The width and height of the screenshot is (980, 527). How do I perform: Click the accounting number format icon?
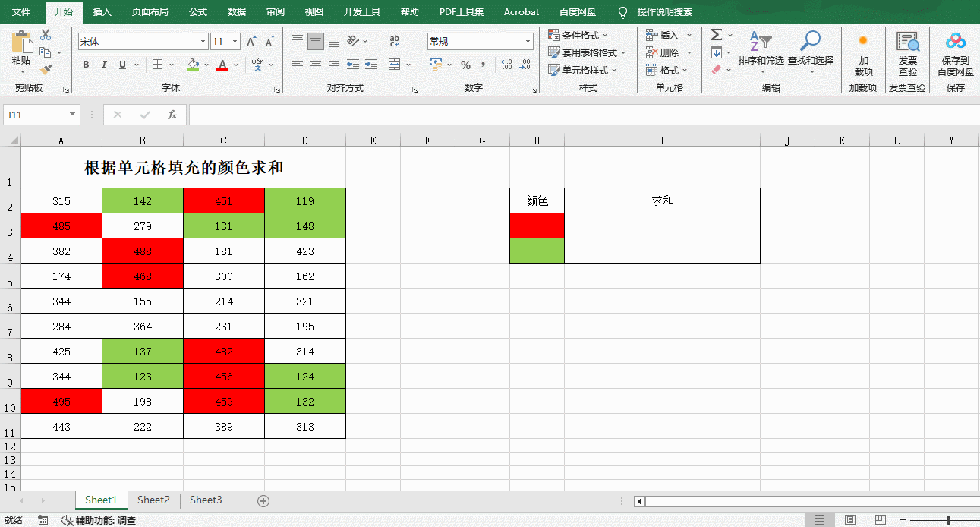436,65
